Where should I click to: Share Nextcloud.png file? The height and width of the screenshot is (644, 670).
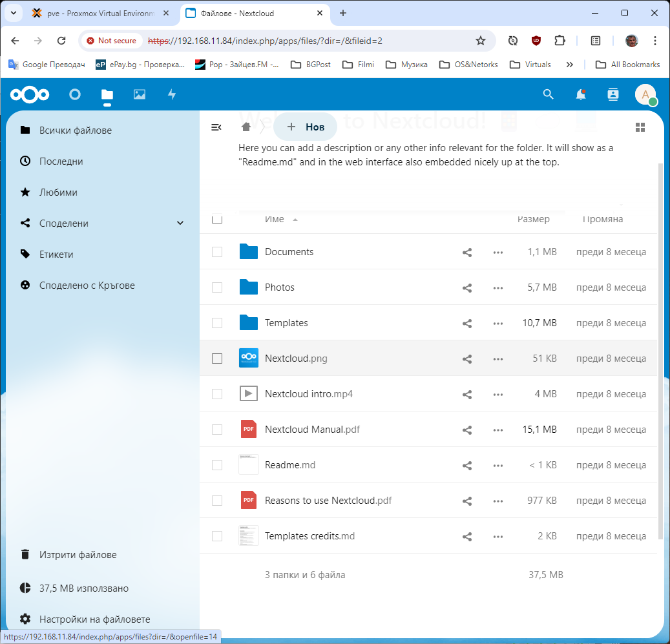(467, 358)
